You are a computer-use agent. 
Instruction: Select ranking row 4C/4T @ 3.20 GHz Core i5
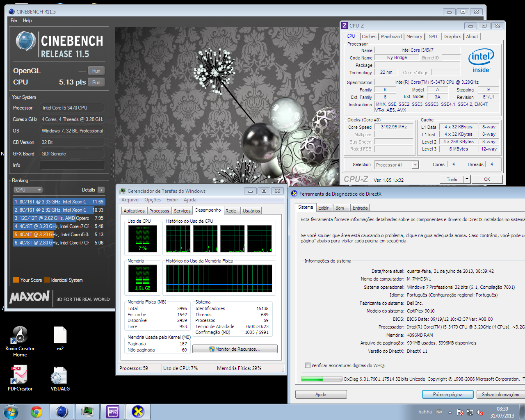pos(59,235)
